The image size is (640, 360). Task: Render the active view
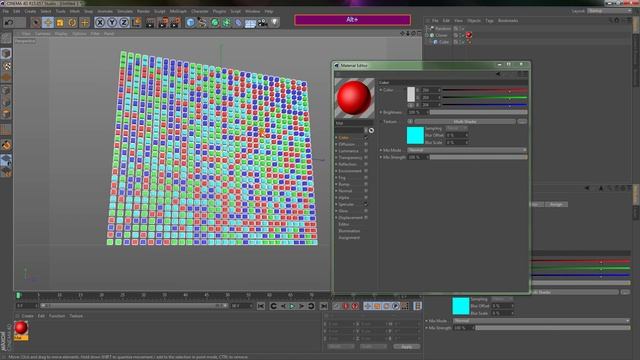pos(151,22)
